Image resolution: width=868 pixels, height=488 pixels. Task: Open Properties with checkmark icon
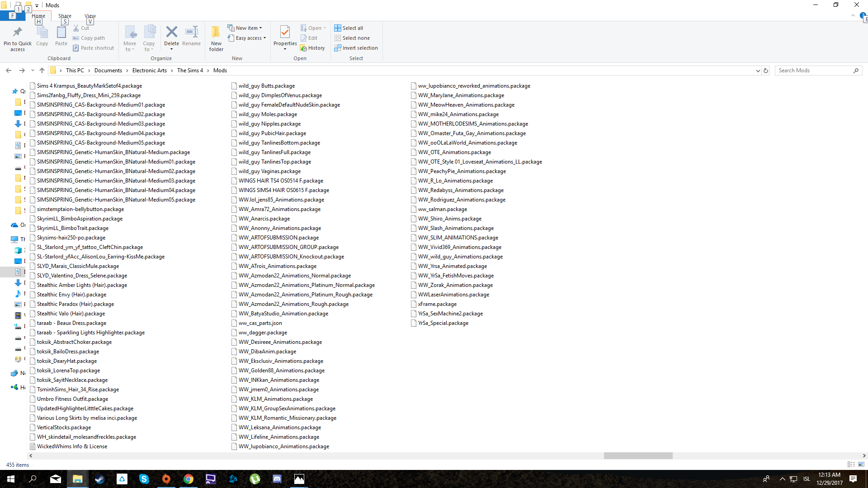[285, 32]
